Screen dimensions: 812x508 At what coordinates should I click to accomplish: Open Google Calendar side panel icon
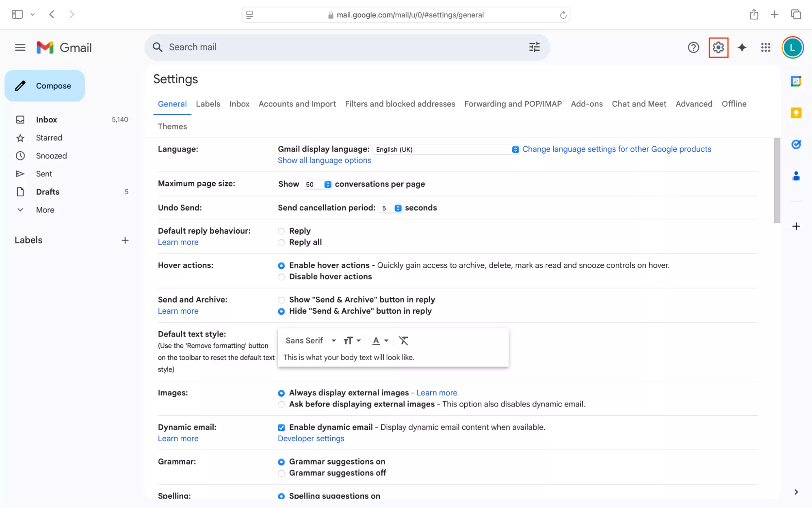[x=796, y=81]
